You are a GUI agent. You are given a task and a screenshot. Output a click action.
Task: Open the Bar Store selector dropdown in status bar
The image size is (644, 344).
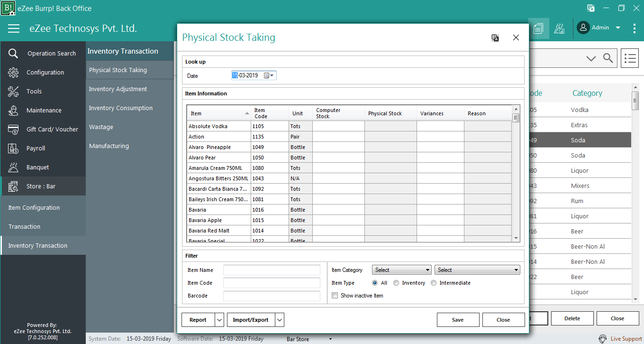coord(331,339)
